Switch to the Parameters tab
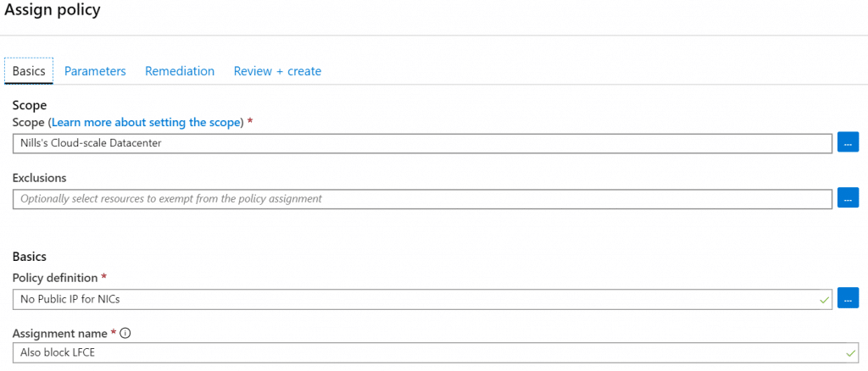Image resolution: width=868 pixels, height=371 pixels. 95,71
